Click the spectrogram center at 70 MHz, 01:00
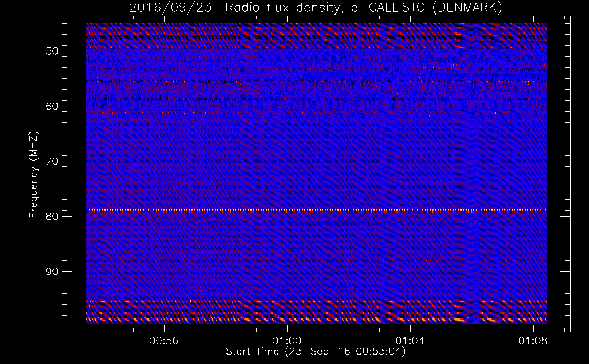Viewport: 589px width, 364px height. tap(287, 161)
